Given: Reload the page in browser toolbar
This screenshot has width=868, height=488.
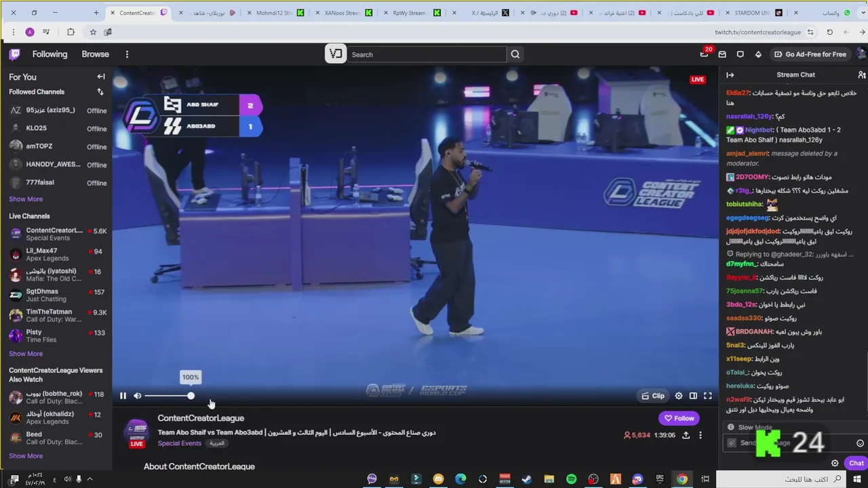Looking at the screenshot, I should coord(829,32).
